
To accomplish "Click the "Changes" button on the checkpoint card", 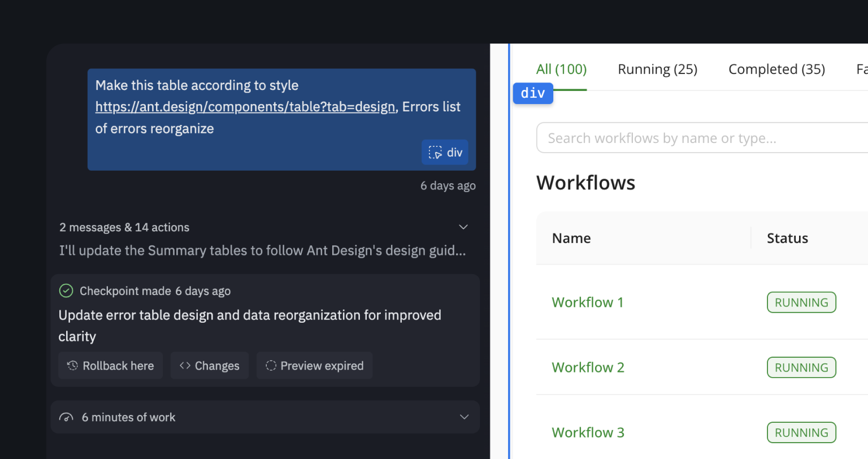I will (210, 366).
